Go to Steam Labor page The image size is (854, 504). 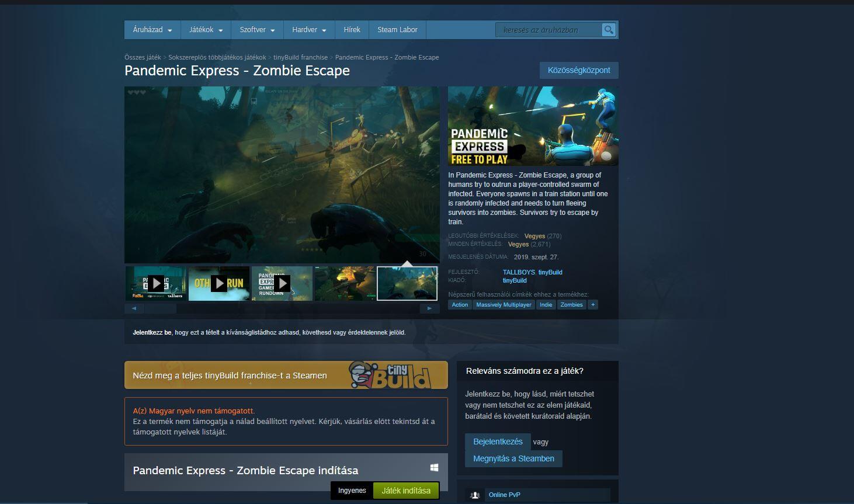(x=397, y=30)
